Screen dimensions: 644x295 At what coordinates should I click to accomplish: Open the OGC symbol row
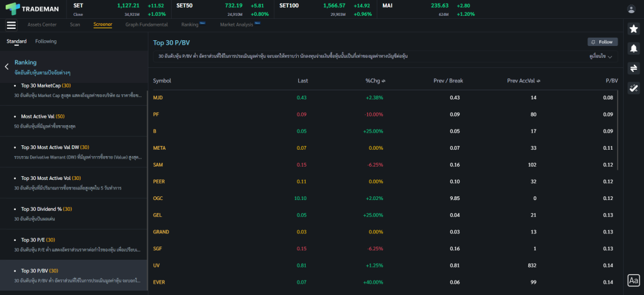(x=158, y=198)
